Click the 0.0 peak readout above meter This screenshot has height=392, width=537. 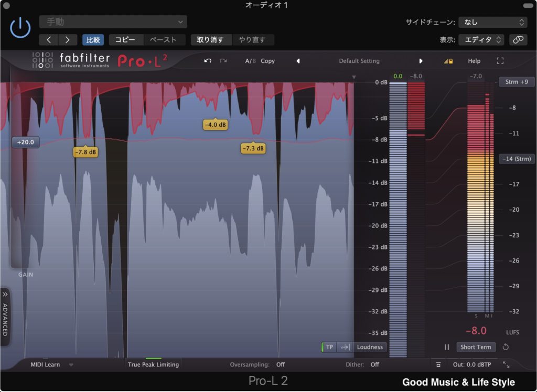click(x=398, y=77)
